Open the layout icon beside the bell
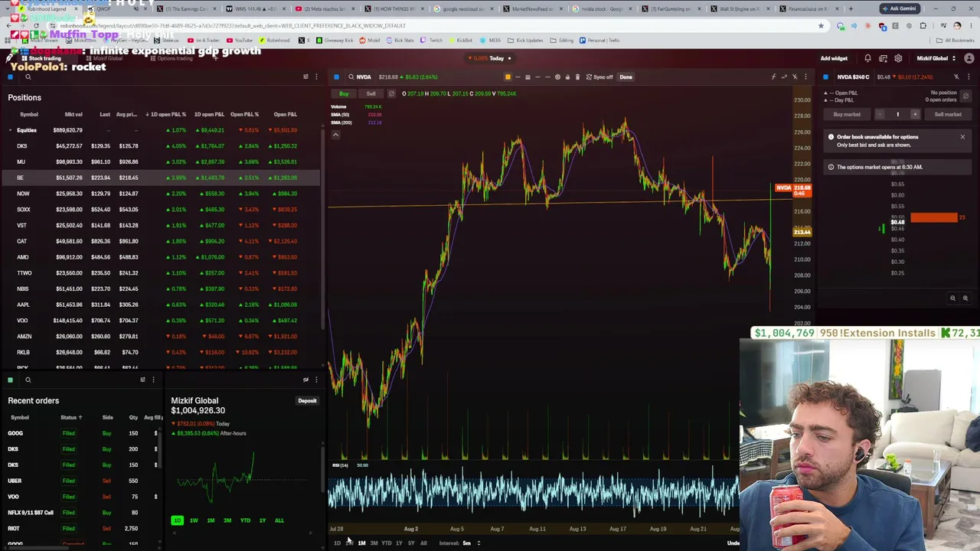This screenshot has width=980, height=551. click(883, 58)
